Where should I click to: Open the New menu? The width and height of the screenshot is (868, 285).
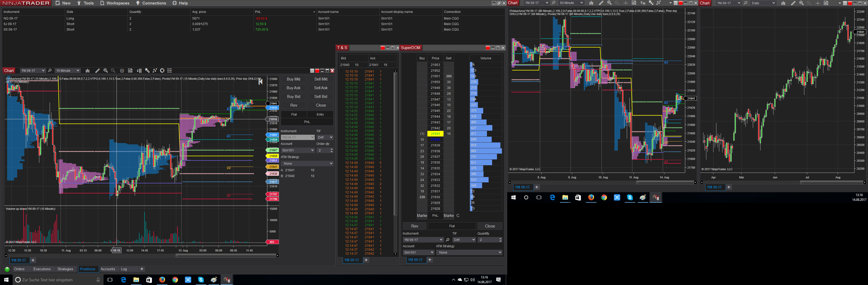pos(63,3)
